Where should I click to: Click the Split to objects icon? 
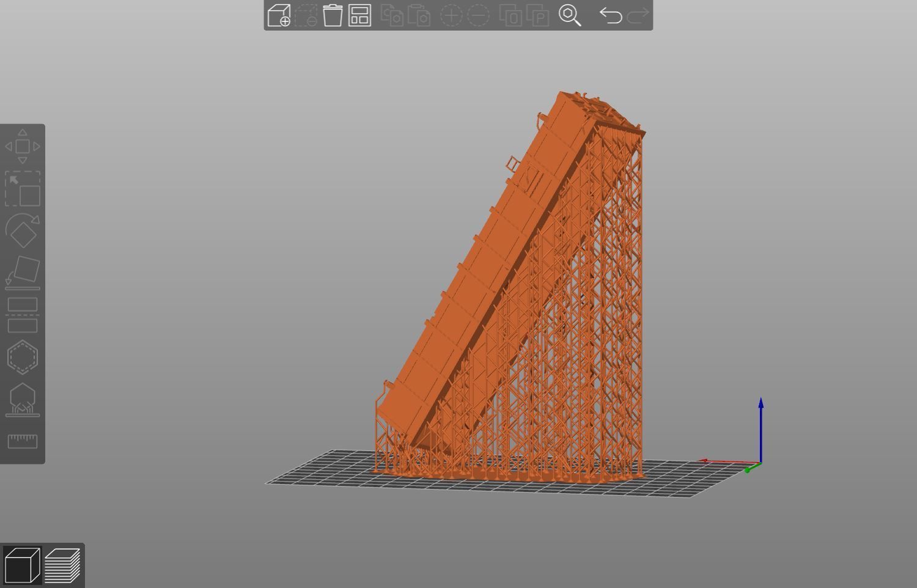[510, 15]
